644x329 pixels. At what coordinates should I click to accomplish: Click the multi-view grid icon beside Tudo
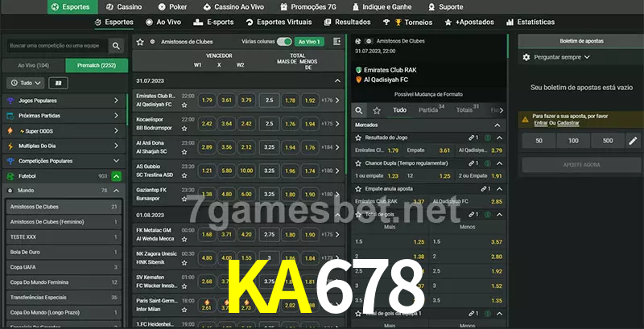click(x=58, y=84)
